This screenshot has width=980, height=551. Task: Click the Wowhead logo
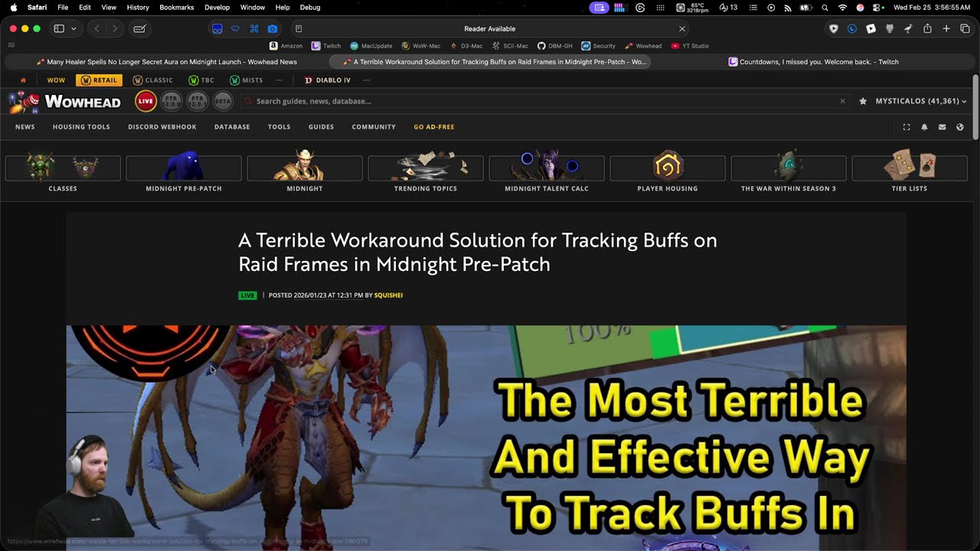point(64,101)
